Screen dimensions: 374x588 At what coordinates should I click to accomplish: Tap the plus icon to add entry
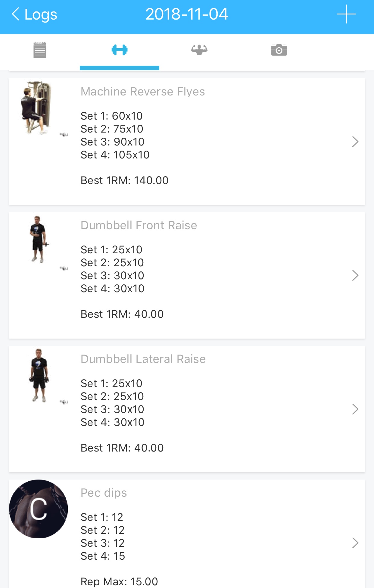tap(346, 14)
